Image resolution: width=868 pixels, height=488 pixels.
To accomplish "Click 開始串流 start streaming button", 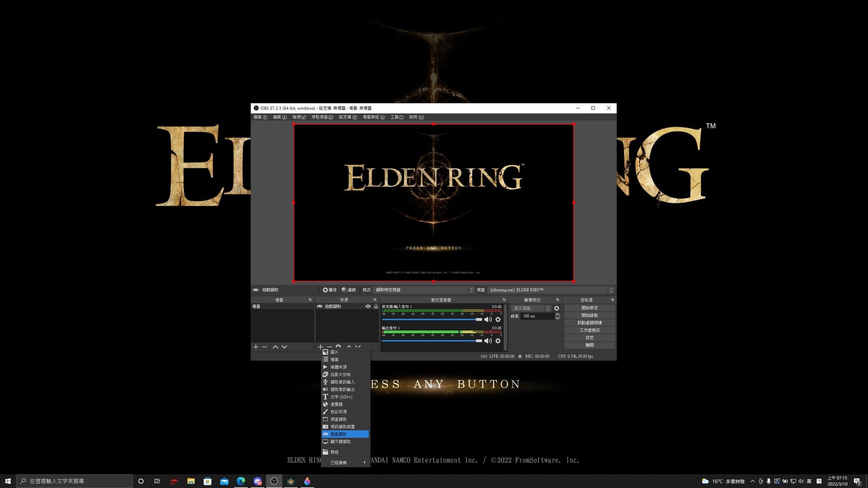I will pos(590,308).
